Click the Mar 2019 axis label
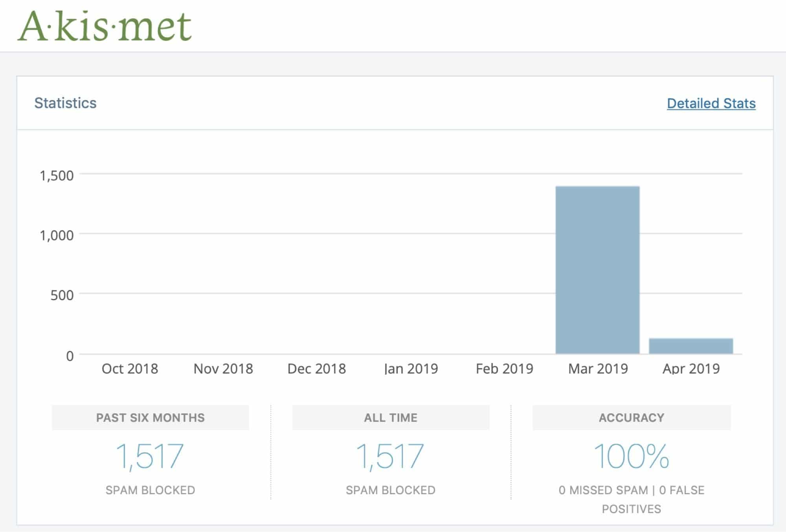This screenshot has height=532, width=786. tap(598, 369)
